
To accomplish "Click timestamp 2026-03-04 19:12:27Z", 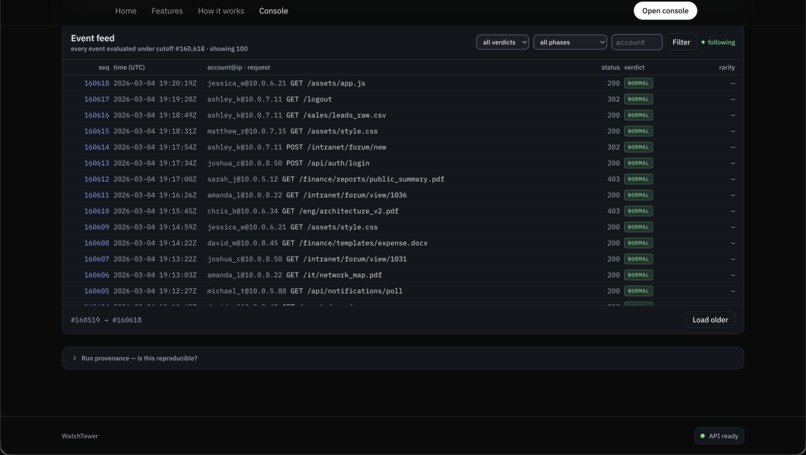I will click(x=155, y=290).
